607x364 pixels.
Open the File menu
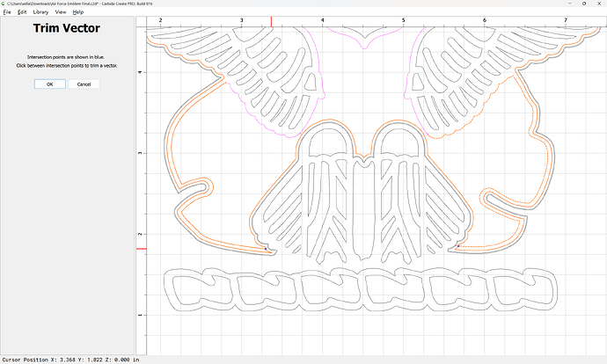pyautogui.click(x=7, y=12)
